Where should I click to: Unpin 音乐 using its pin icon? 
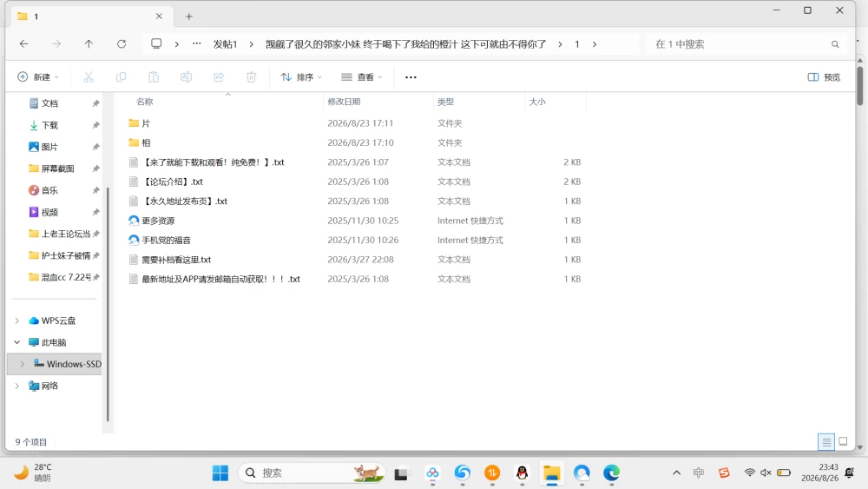pyautogui.click(x=95, y=190)
